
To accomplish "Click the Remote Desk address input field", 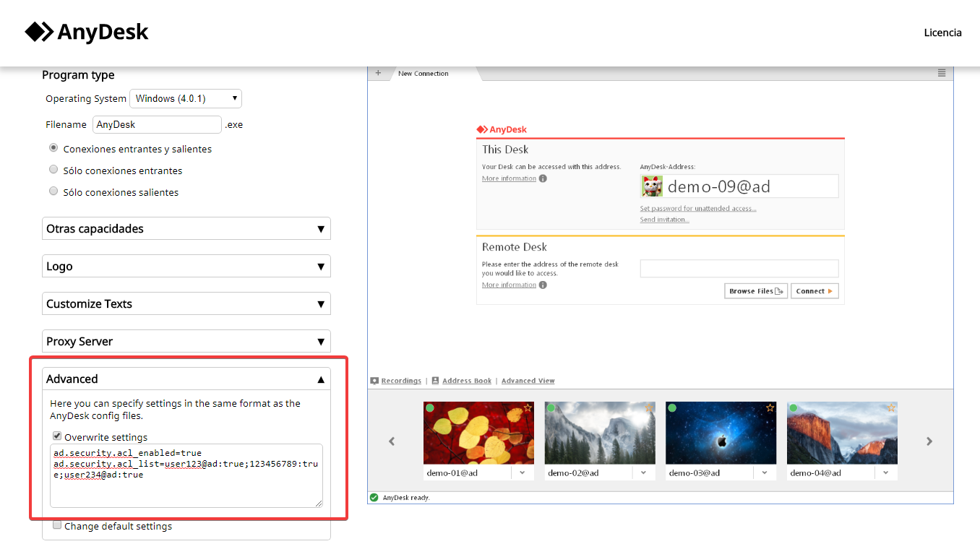I will [739, 269].
